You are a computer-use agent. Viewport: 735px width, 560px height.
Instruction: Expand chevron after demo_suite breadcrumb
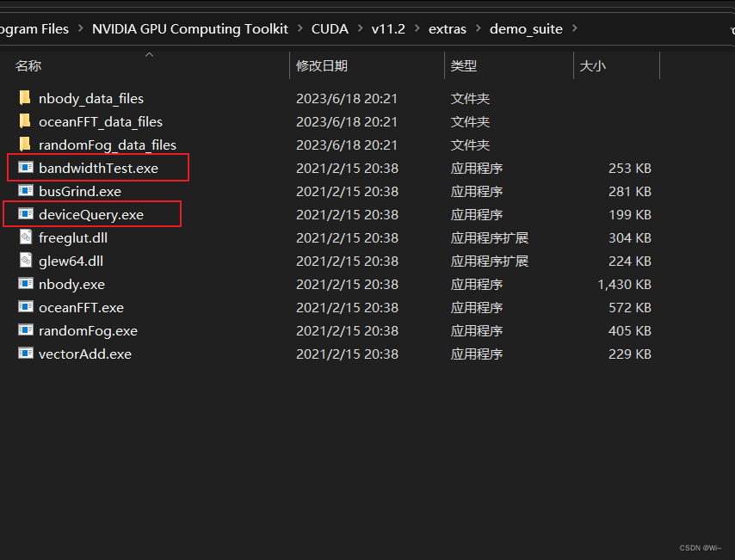pyautogui.click(x=575, y=28)
